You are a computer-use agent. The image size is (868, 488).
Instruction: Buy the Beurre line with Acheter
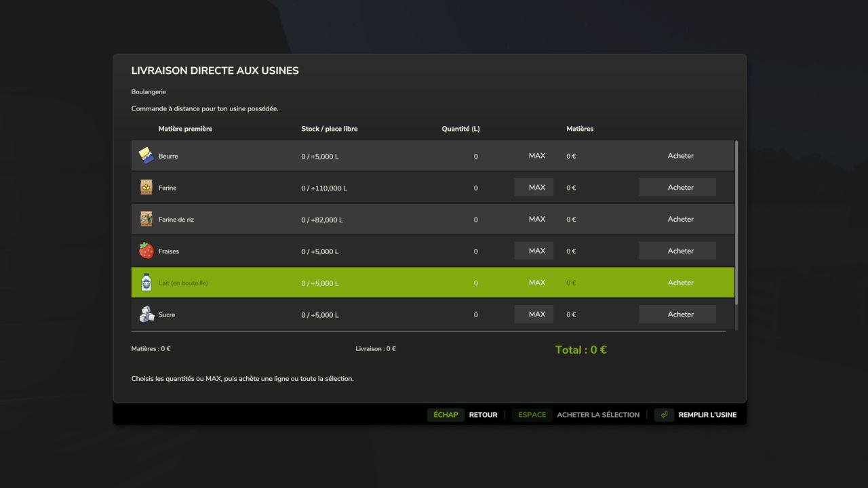pyautogui.click(x=677, y=156)
